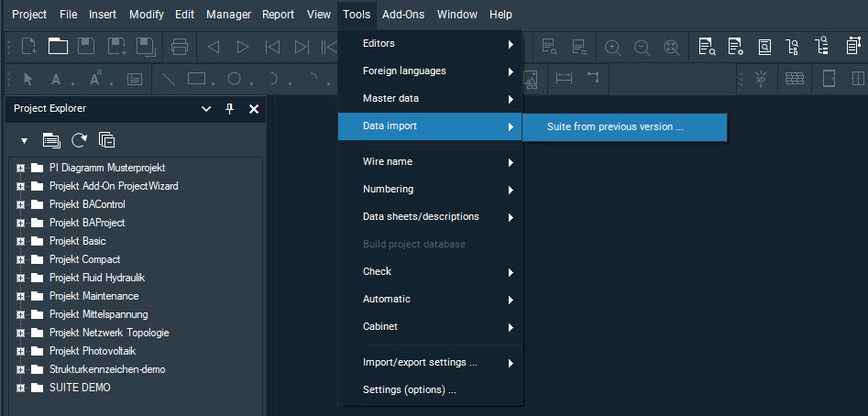Expand the Projekt BAControl node
Image resolution: width=868 pixels, height=416 pixels.
20,204
